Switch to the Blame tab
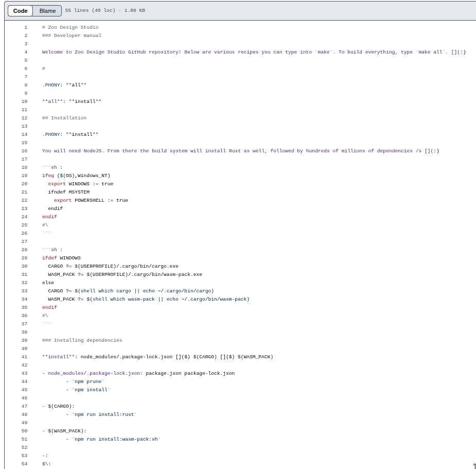The width and height of the screenshot is (476, 469). tap(47, 11)
